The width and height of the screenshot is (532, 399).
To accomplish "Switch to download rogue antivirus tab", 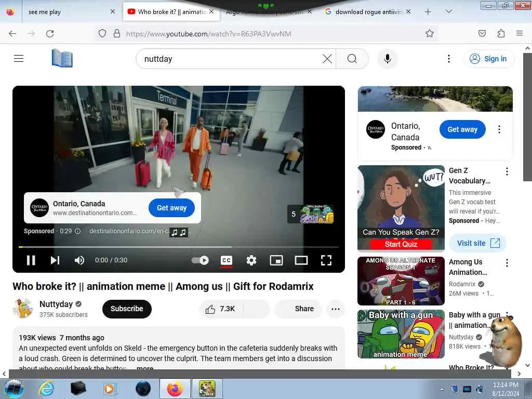I will (367, 11).
